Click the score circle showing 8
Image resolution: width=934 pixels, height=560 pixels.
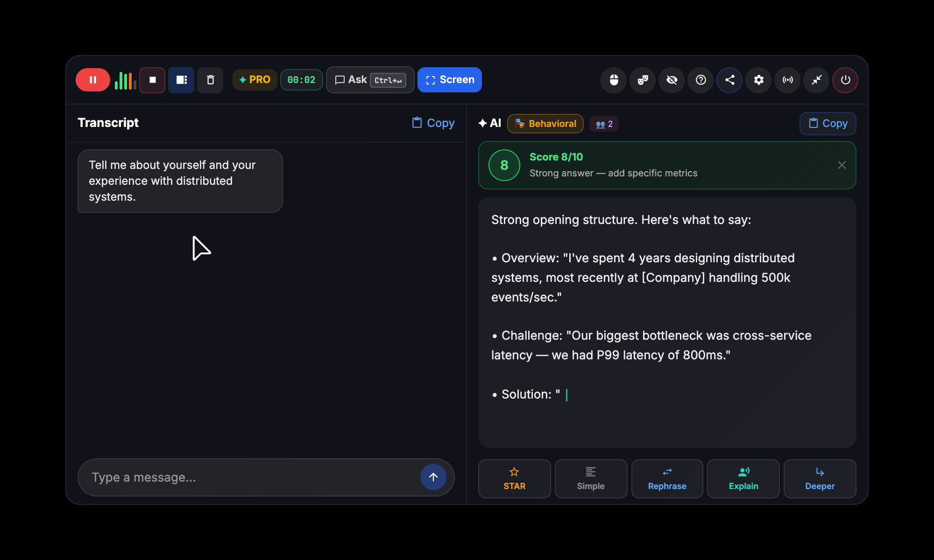coord(504,165)
